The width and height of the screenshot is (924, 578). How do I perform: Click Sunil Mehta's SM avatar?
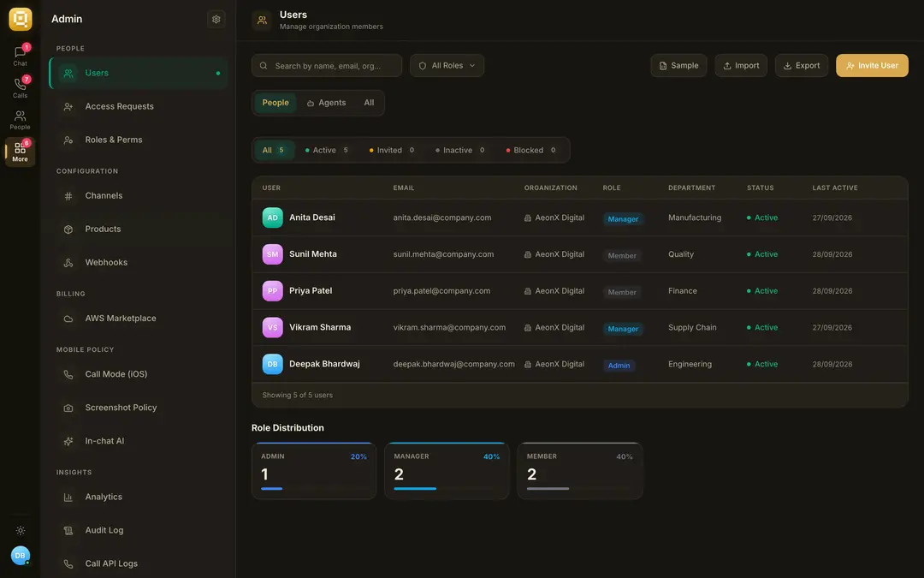pyautogui.click(x=272, y=254)
